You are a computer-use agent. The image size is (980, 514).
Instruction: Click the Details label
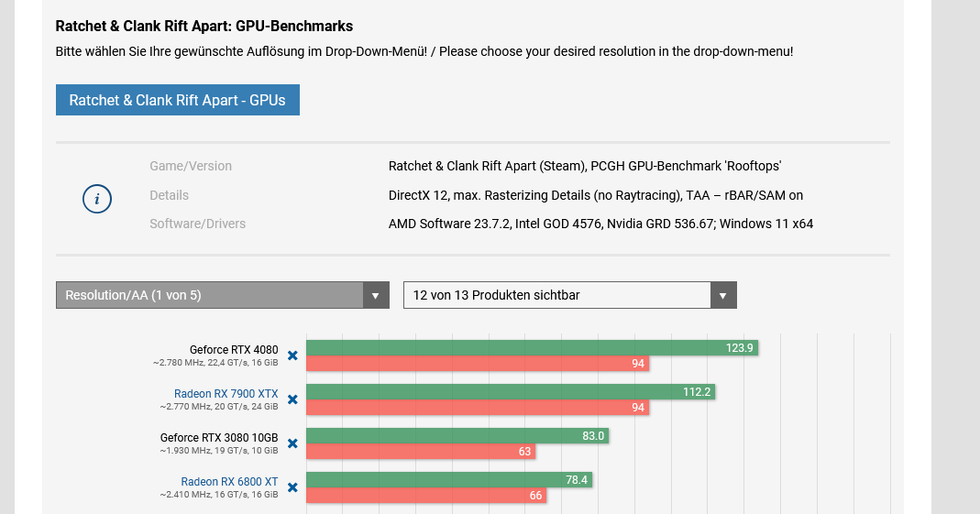169,195
